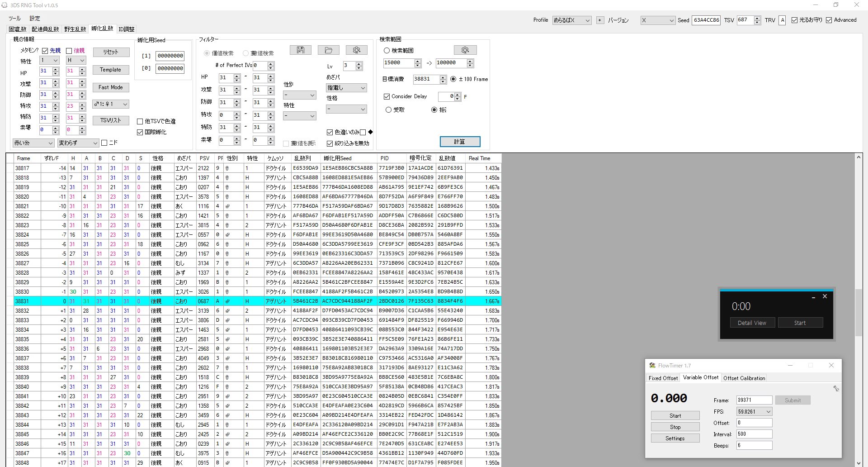Viewport: 868px width, 467px height.
Task: Click the Template button
Action: 111,70
